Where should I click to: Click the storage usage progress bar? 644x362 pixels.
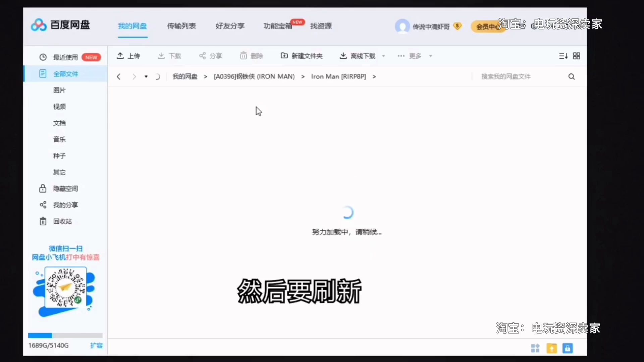tap(65, 335)
